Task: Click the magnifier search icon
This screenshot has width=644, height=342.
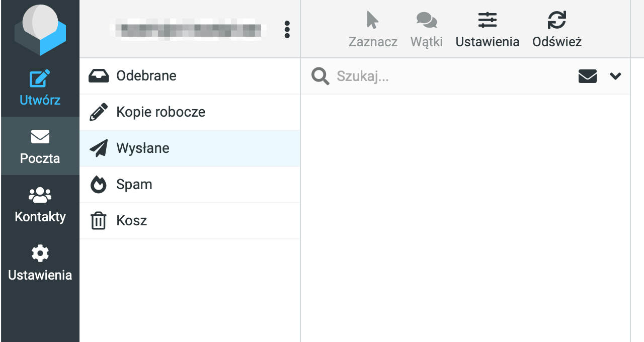Action: click(x=320, y=76)
